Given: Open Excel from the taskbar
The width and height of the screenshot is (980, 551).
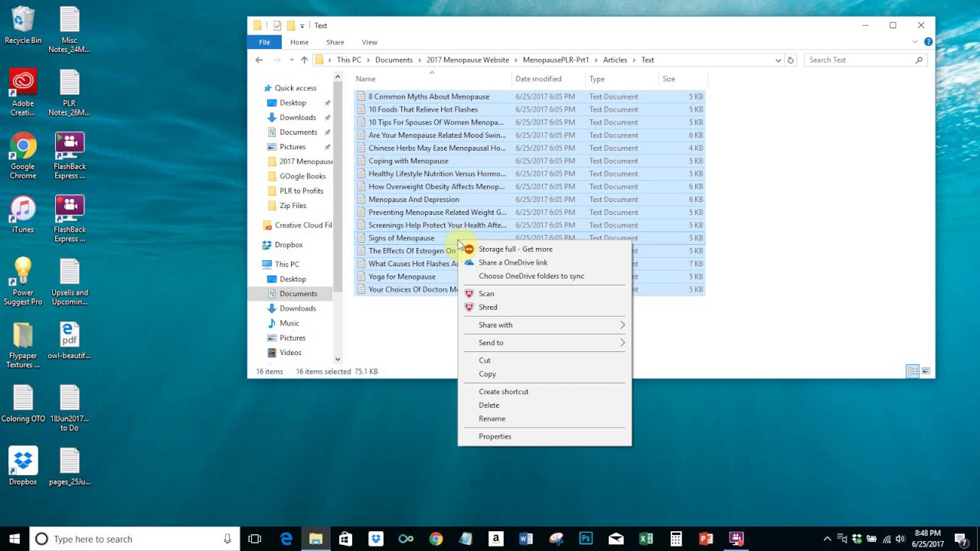Looking at the screenshot, I should coord(646,539).
